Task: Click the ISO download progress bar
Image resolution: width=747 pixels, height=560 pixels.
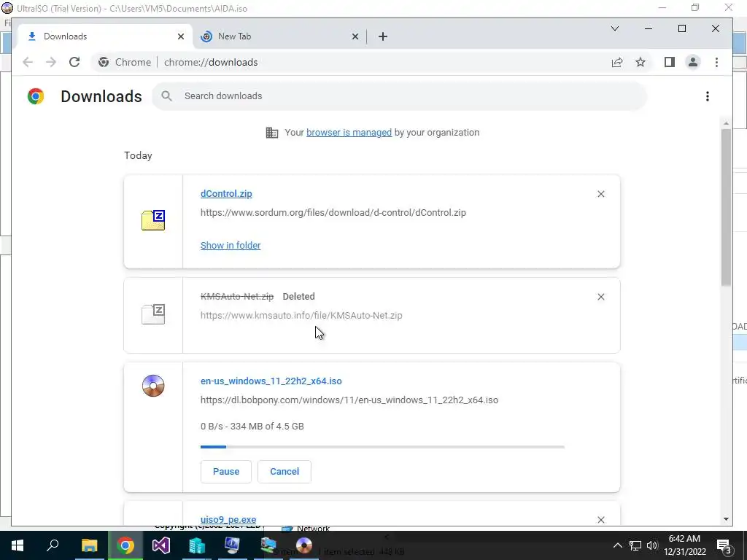Action: coord(382,447)
